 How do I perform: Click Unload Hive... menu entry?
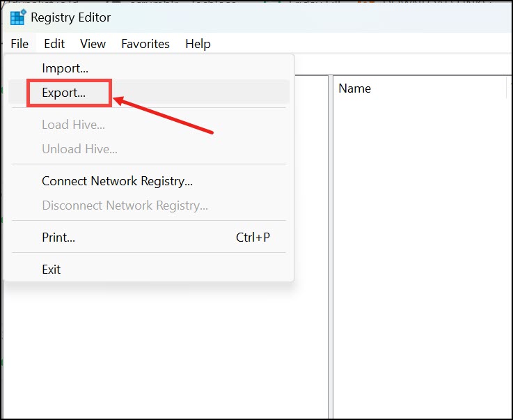coord(149,149)
